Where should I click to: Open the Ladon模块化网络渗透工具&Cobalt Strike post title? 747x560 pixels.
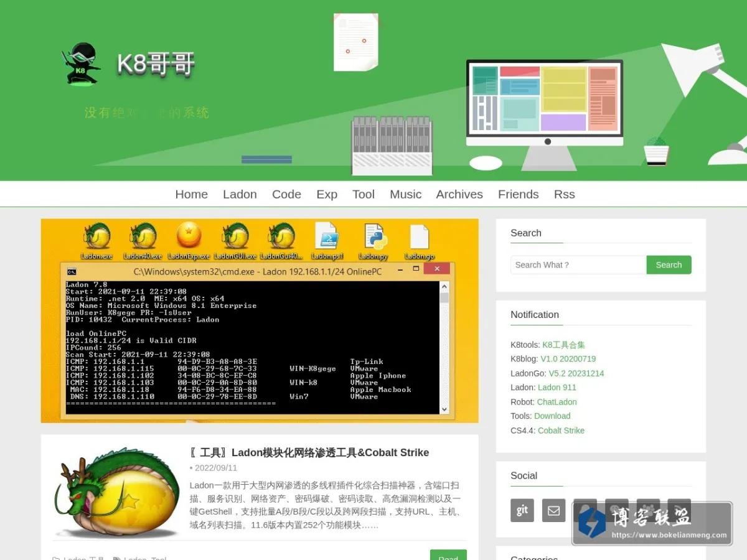[309, 452]
